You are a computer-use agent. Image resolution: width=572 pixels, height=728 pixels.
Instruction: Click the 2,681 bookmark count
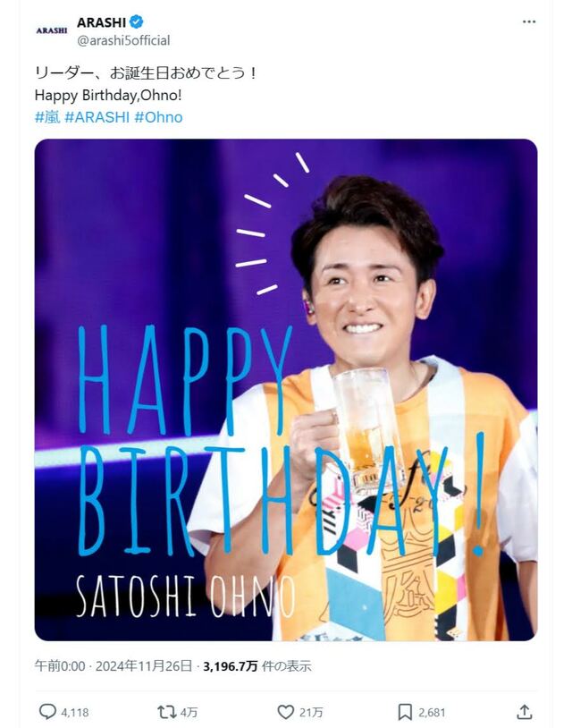(432, 712)
